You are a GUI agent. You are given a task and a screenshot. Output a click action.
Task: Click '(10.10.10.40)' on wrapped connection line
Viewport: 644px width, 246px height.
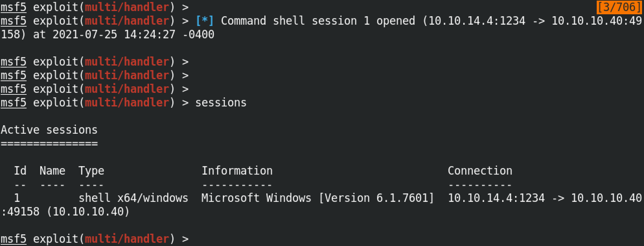pos(88,212)
